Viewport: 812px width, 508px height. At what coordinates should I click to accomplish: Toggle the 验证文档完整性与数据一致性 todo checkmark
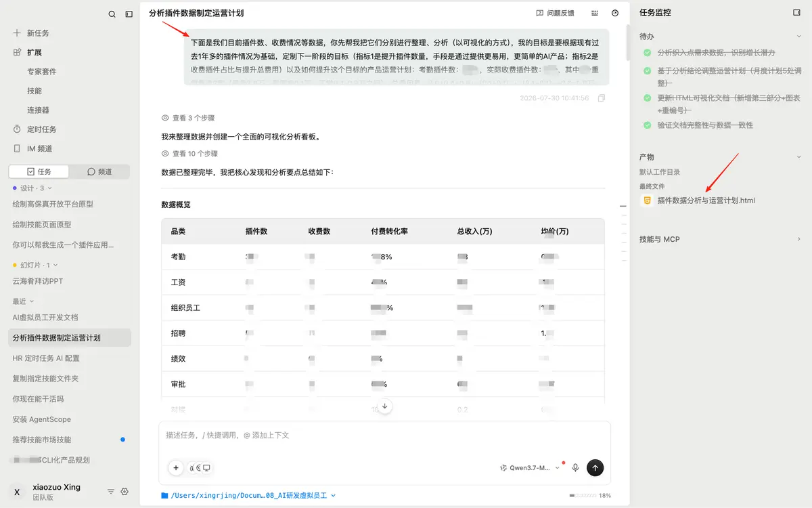point(648,125)
